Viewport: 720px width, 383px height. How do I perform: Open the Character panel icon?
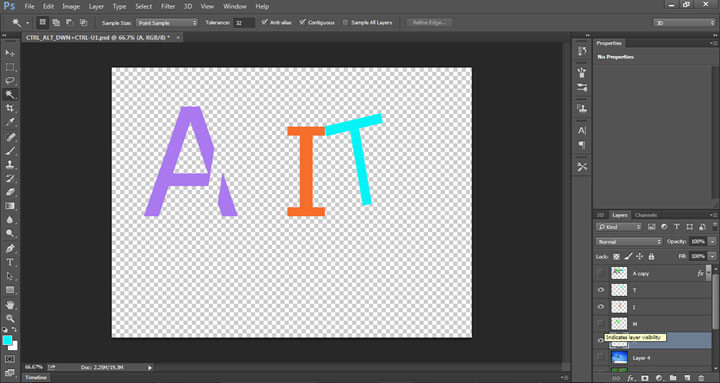pos(582,130)
